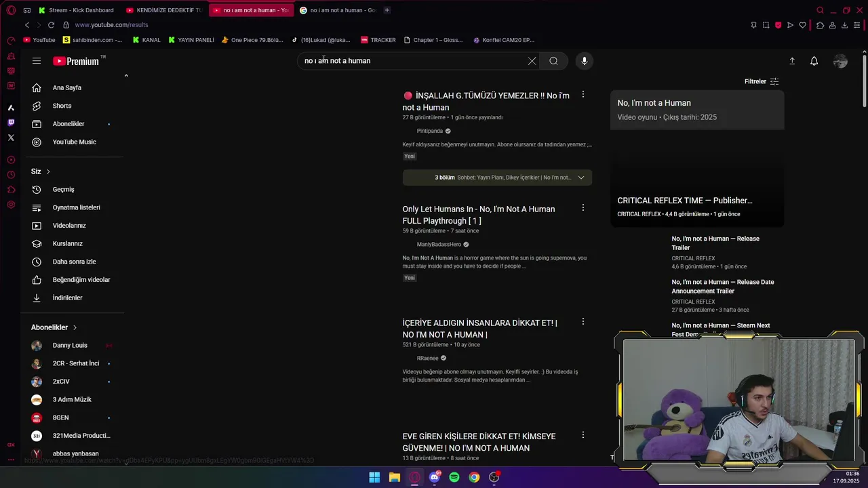Open more options for İNŞALLAH G.TÜMÜZÜ video
The width and height of the screenshot is (868, 488).
pos(583,95)
